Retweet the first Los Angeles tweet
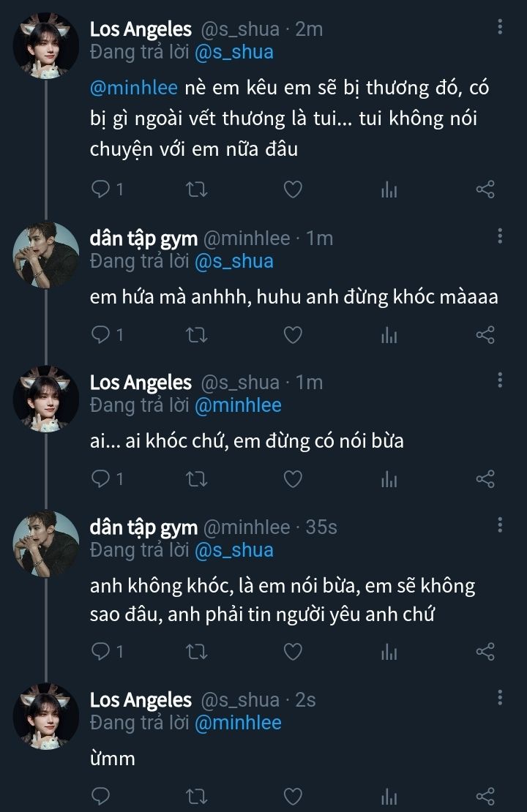This screenshot has width=527, height=812. click(x=198, y=190)
